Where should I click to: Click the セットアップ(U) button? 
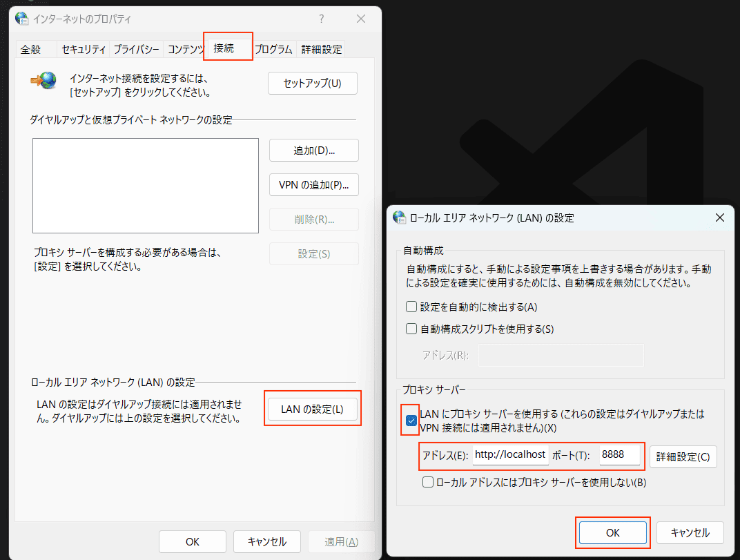pyautogui.click(x=313, y=83)
